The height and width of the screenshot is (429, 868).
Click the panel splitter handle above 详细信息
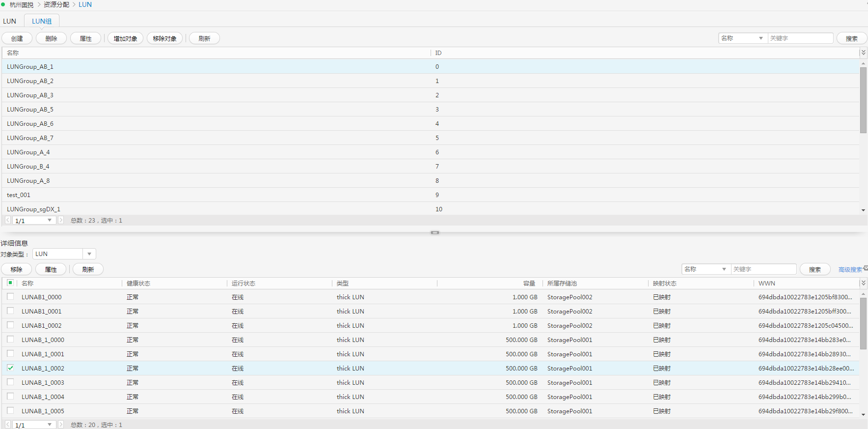point(435,232)
